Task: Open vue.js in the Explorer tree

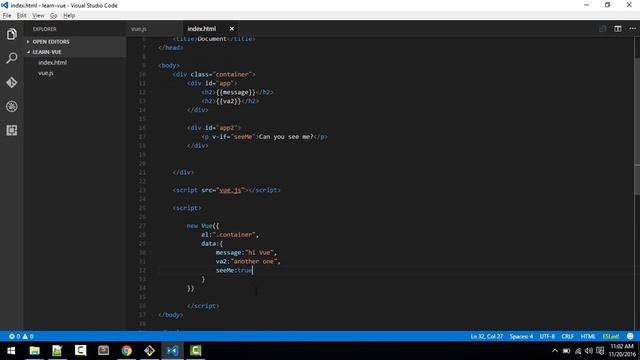Action: pos(46,73)
